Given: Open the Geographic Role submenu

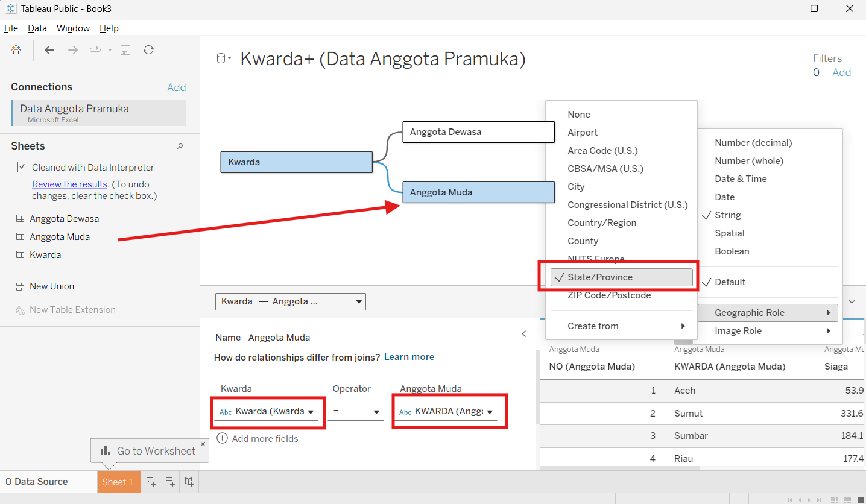Looking at the screenshot, I should (768, 313).
